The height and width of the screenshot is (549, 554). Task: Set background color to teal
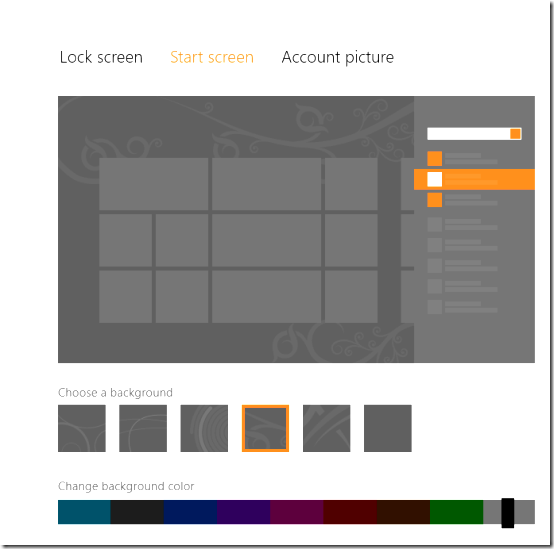84,512
